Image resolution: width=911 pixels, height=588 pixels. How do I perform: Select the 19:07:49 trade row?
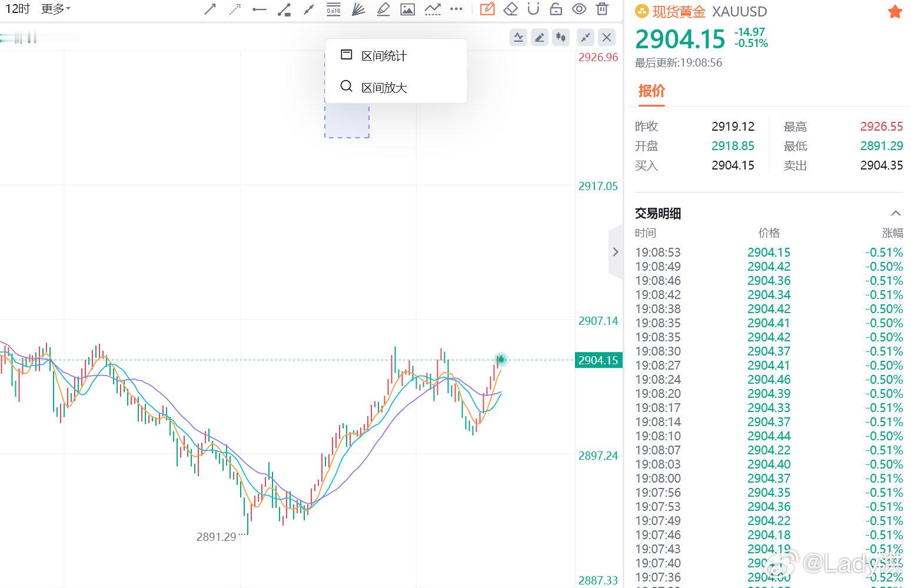(x=769, y=521)
